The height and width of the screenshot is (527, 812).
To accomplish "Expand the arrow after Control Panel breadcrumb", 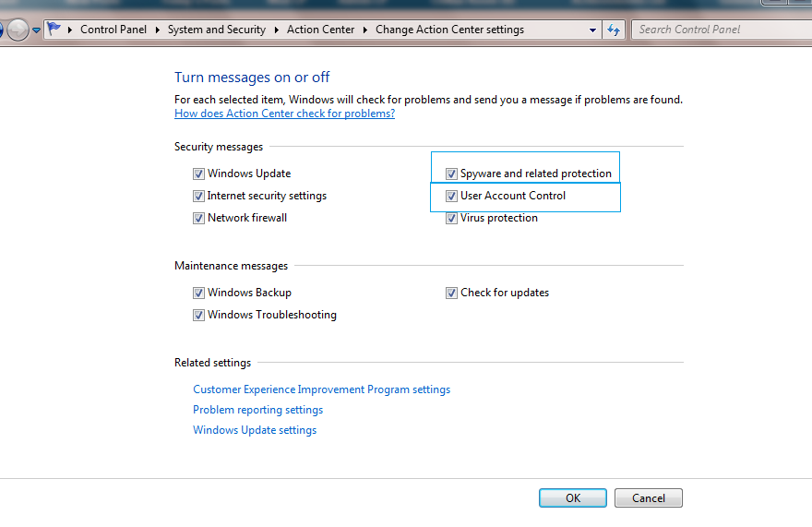I will pyautogui.click(x=158, y=30).
